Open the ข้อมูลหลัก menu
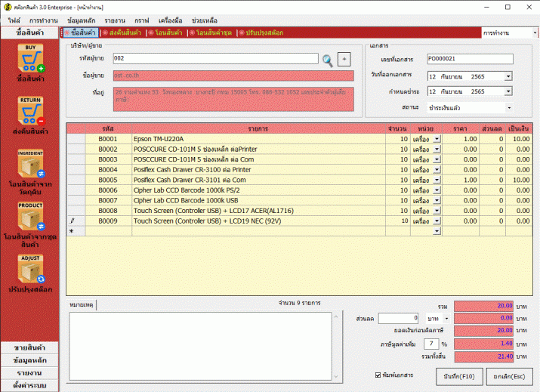 (82, 20)
